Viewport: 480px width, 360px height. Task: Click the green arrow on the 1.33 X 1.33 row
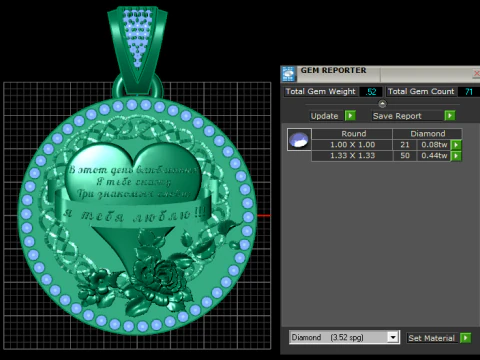(456, 156)
